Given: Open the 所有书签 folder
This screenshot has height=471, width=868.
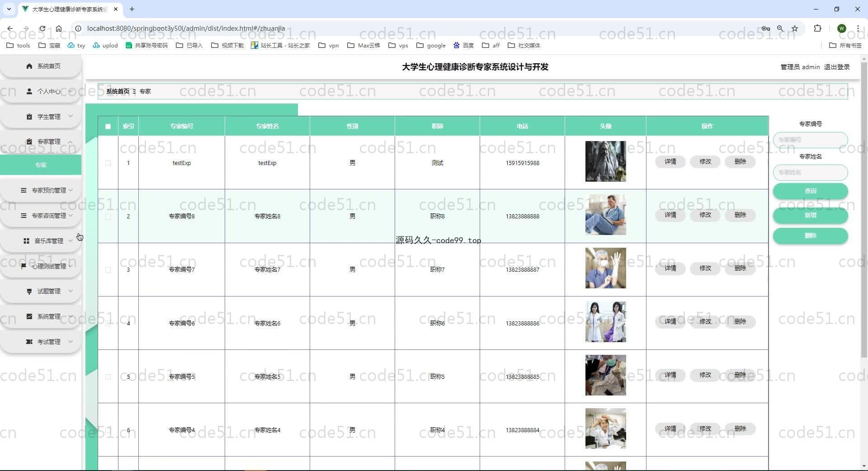Looking at the screenshot, I should point(845,45).
